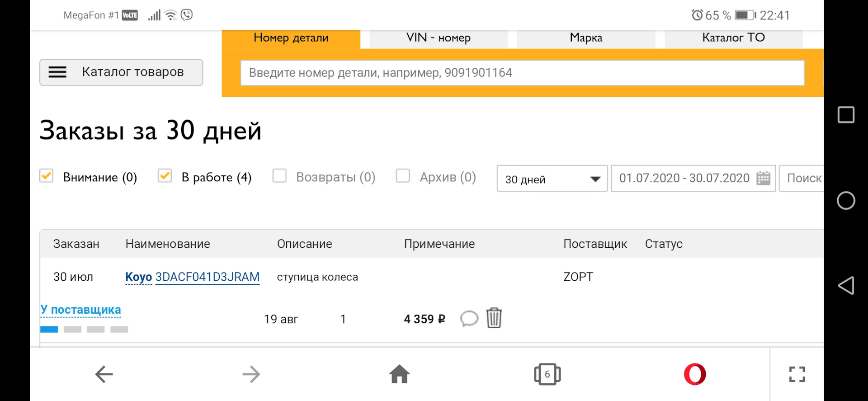
Task: Click the У поставщика status link
Action: [80, 309]
